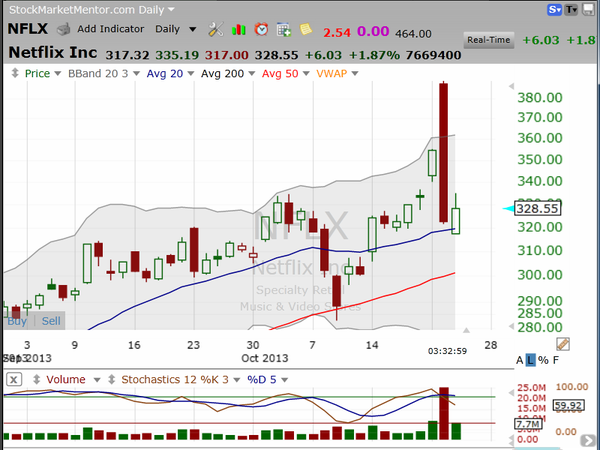Expand the Volume indicator dropdown

tap(97, 380)
